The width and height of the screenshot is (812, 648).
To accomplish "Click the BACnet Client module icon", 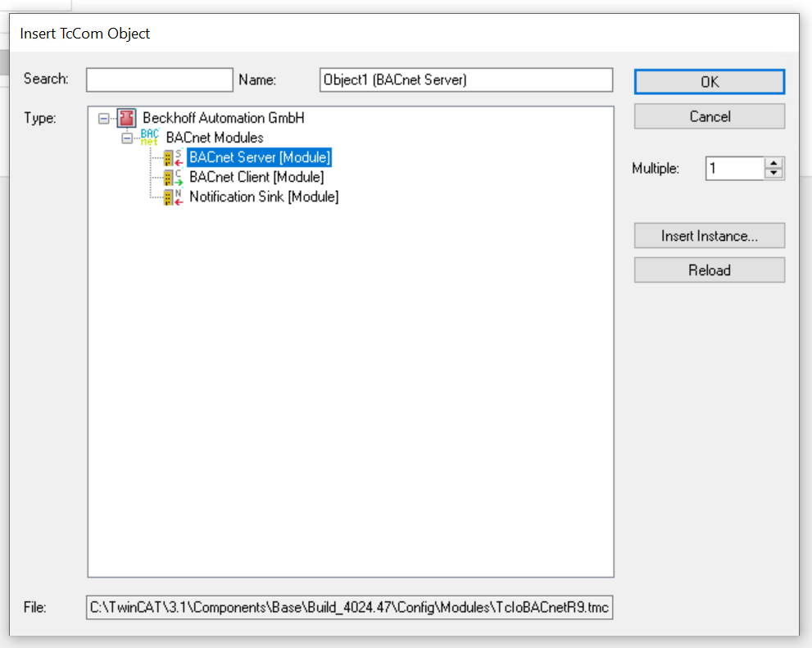I will tap(173, 177).
